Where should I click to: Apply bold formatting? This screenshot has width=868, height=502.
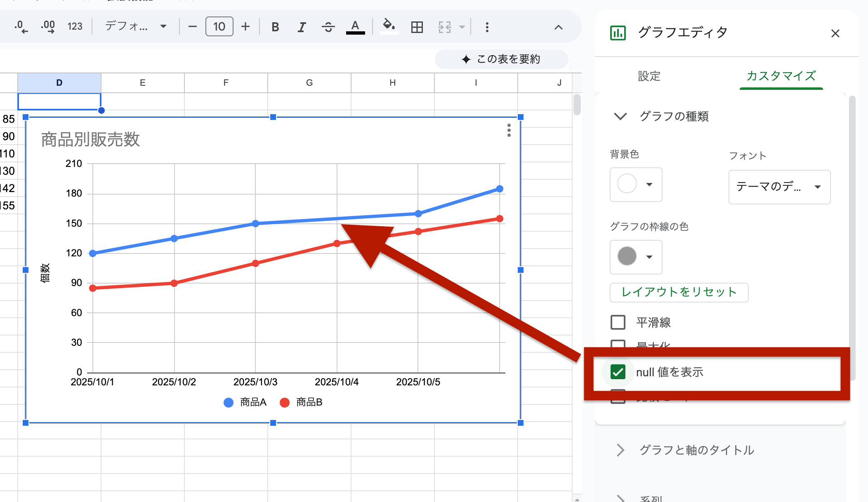click(x=275, y=26)
